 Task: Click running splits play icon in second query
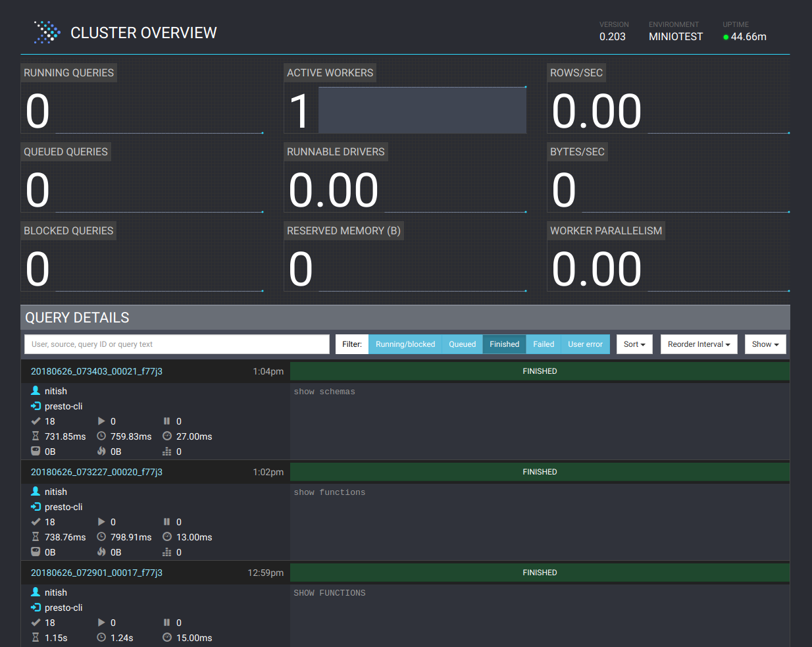(x=101, y=522)
